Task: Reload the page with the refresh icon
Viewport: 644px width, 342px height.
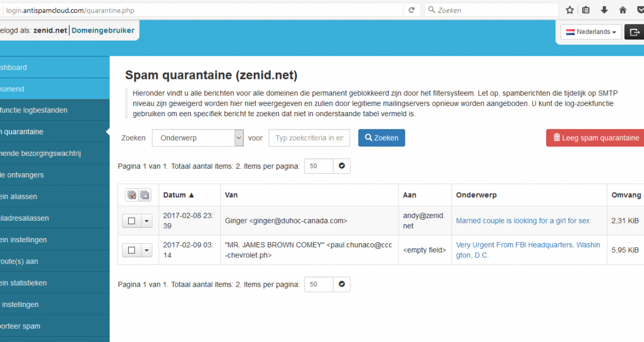Action: click(411, 10)
